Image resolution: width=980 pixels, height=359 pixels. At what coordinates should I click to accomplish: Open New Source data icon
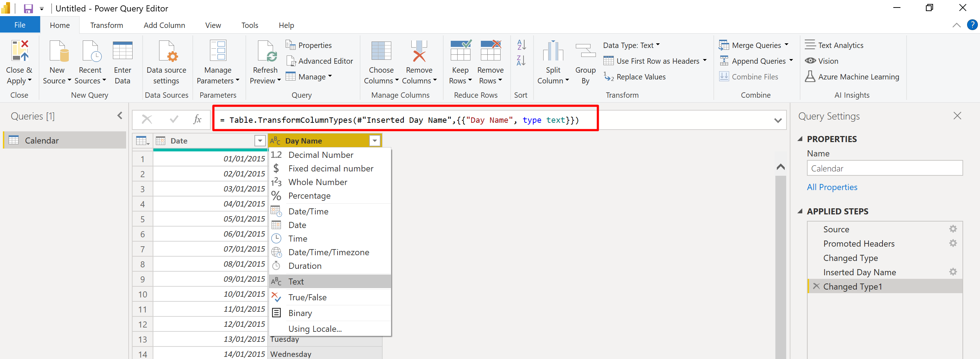[x=59, y=50]
